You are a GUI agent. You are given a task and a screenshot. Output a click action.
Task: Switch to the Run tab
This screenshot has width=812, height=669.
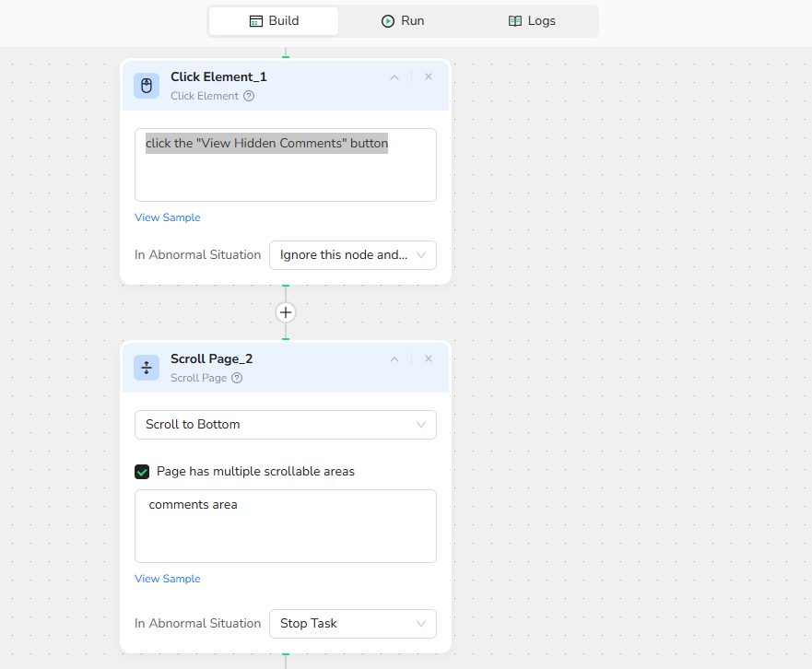click(403, 21)
